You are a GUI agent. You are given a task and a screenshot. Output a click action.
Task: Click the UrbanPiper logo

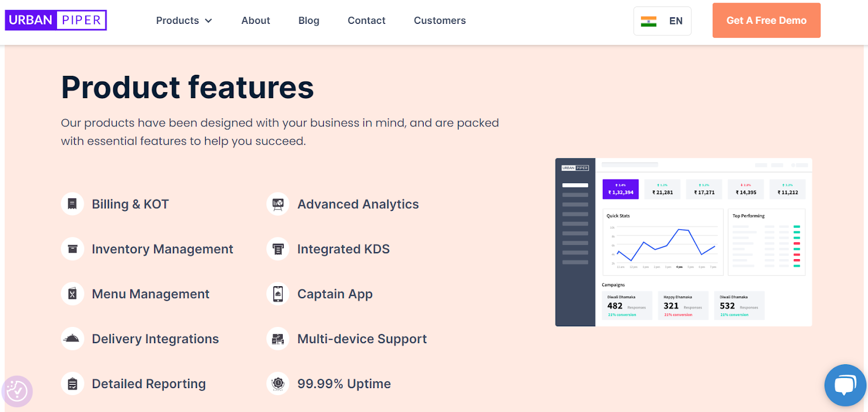coord(56,20)
